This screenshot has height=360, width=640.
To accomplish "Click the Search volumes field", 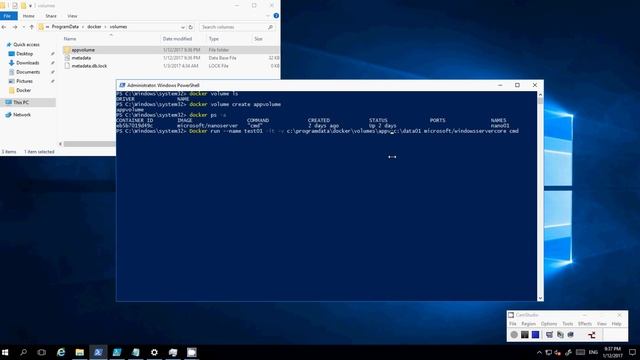I will tap(237, 27).
